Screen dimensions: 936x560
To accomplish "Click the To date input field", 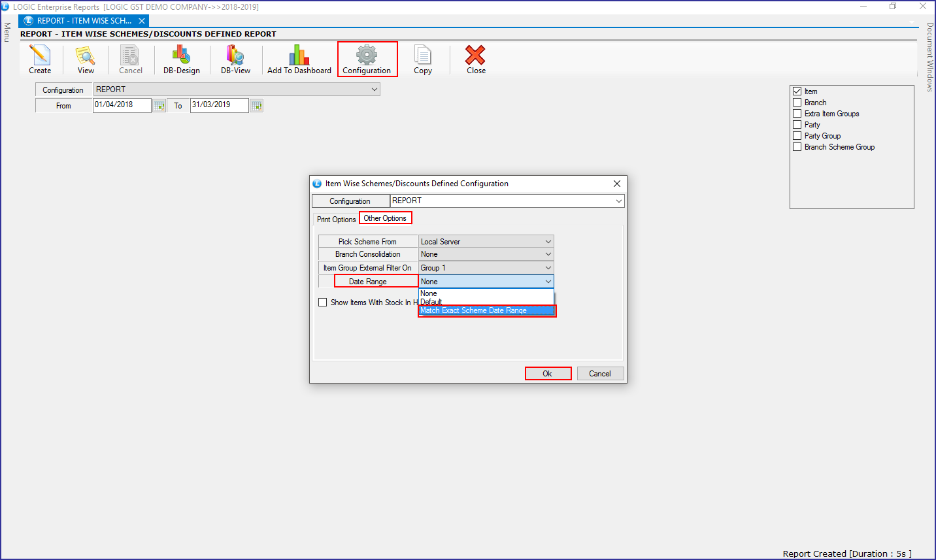I will click(x=218, y=105).
